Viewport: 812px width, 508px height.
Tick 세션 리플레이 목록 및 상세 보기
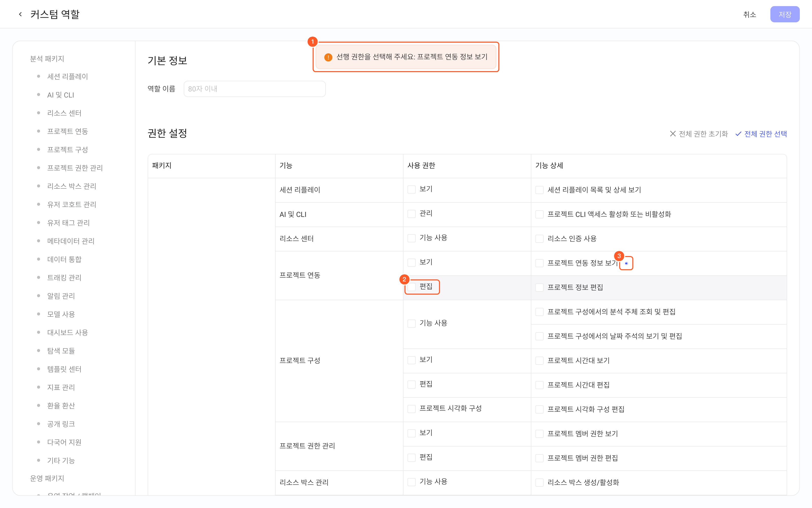(x=539, y=190)
